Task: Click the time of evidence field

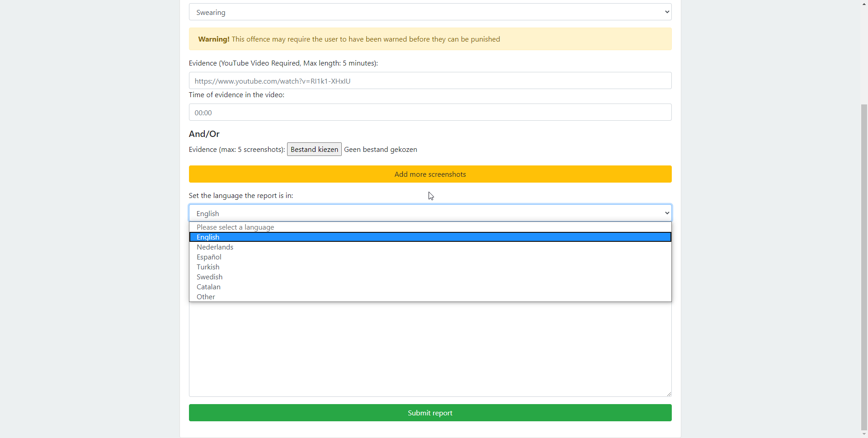Action: [x=430, y=113]
